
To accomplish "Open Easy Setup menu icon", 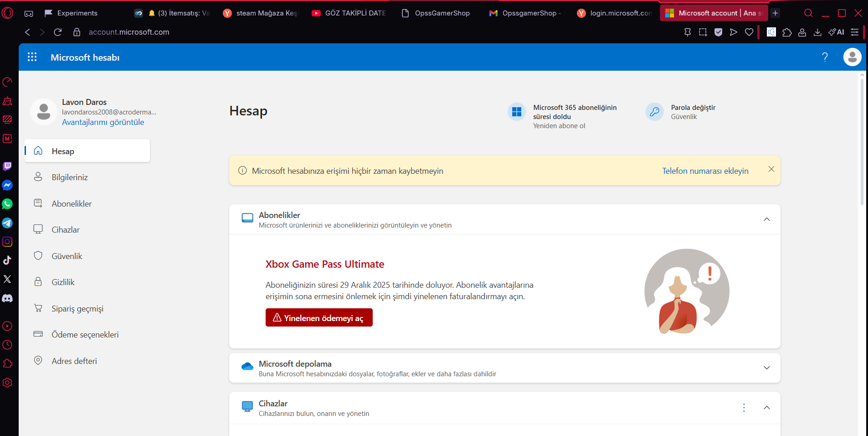I will coord(855,32).
